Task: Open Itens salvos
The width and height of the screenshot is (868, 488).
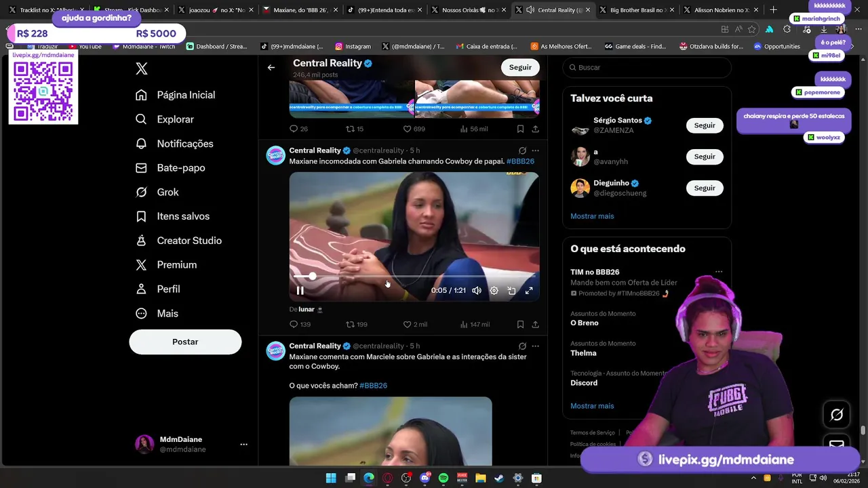Action: 172,216
